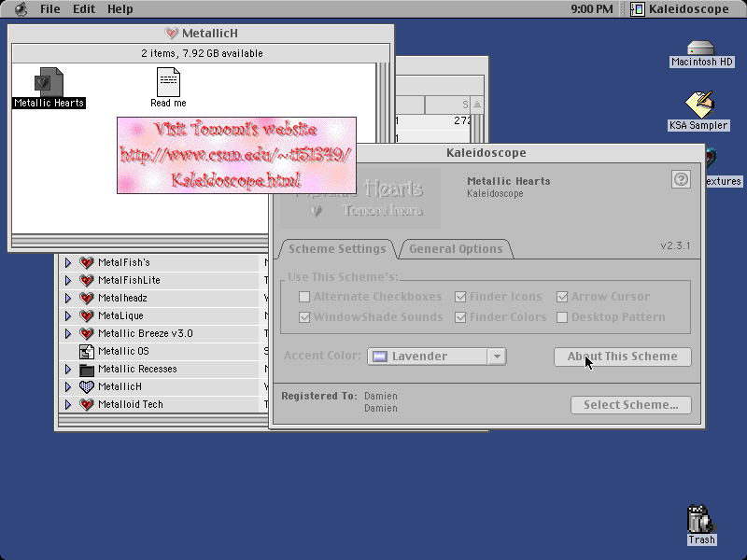Select the Metalheadz heart folder icon
747x560 pixels.
(86, 298)
